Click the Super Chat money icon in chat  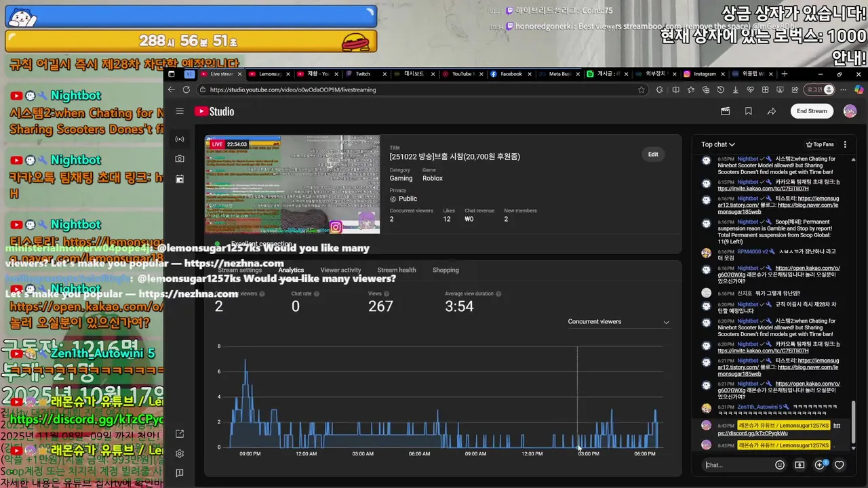800,465
